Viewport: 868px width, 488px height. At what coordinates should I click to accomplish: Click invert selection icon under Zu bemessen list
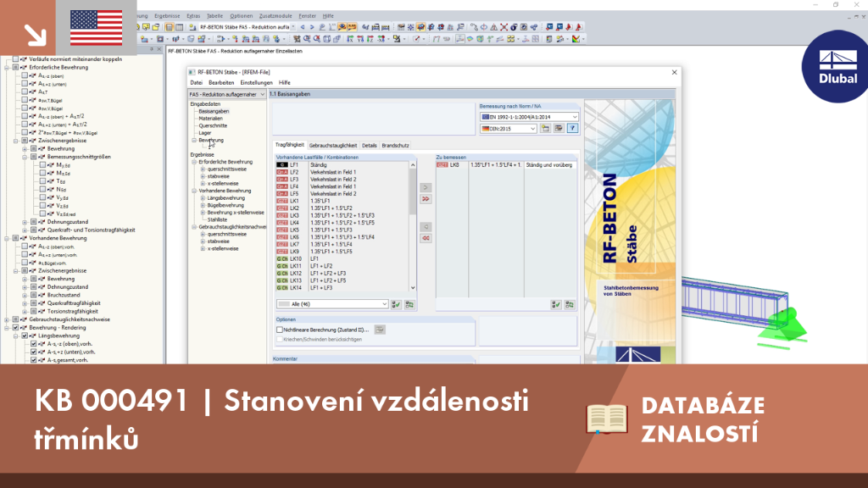point(569,304)
